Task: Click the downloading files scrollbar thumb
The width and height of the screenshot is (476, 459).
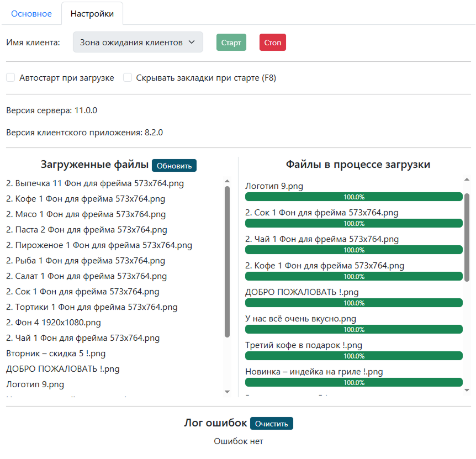Action: pyautogui.click(x=467, y=238)
